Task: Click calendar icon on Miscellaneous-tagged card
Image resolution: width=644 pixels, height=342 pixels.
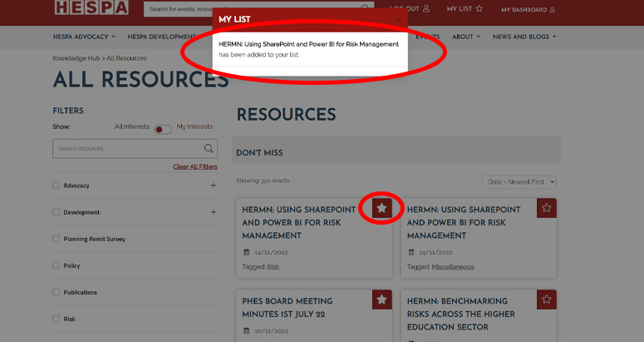Action: coord(411,252)
